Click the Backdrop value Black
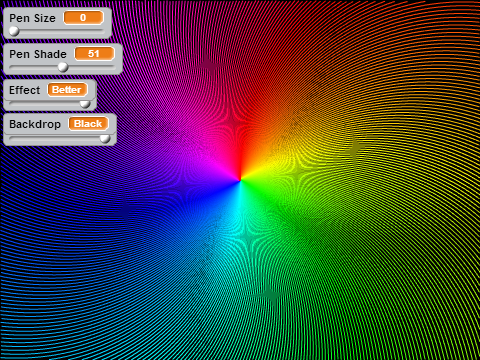The image size is (480, 360). (x=88, y=124)
